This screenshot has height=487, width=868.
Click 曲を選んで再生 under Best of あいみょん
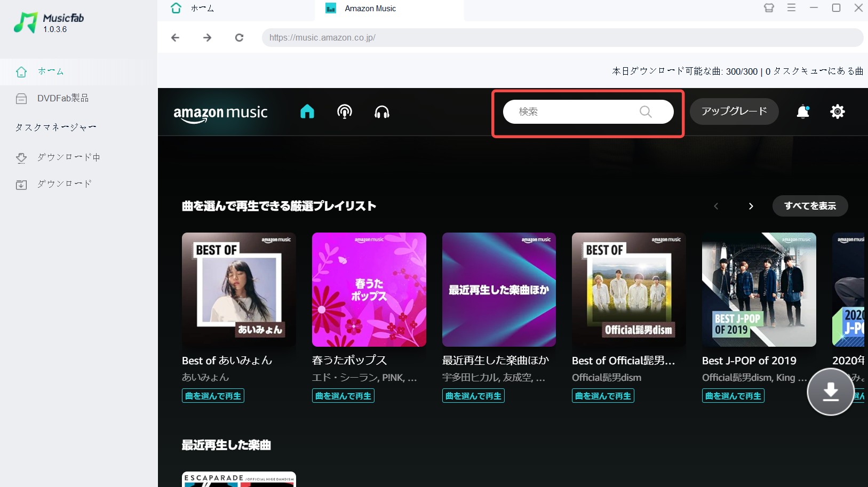pos(213,396)
